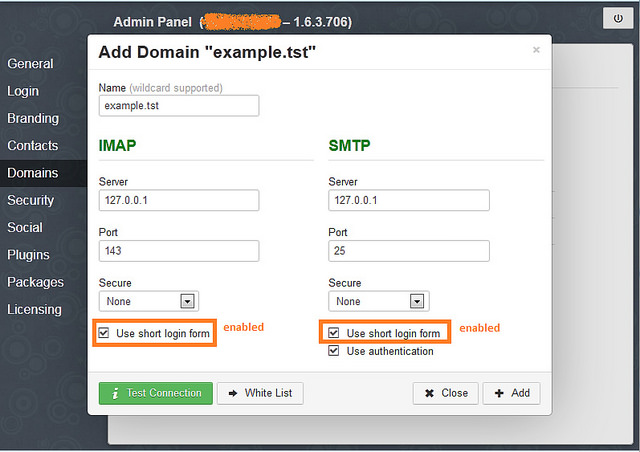
Task: Open the Branding section in the sidebar
Action: (x=33, y=118)
